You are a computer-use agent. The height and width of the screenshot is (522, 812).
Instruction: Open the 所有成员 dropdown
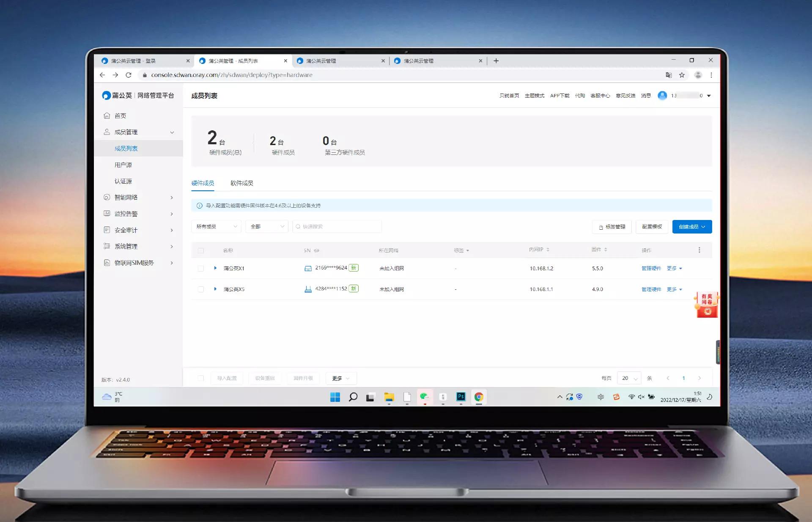(216, 227)
